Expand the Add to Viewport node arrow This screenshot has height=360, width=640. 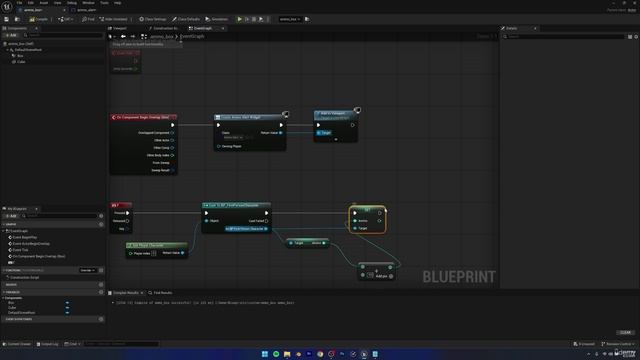pos(336,140)
